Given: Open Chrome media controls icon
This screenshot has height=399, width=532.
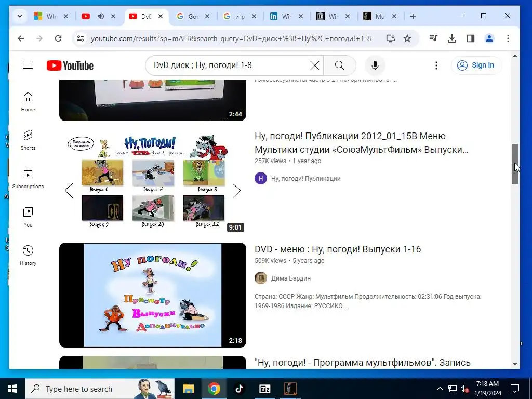Looking at the screenshot, I should pos(433,38).
